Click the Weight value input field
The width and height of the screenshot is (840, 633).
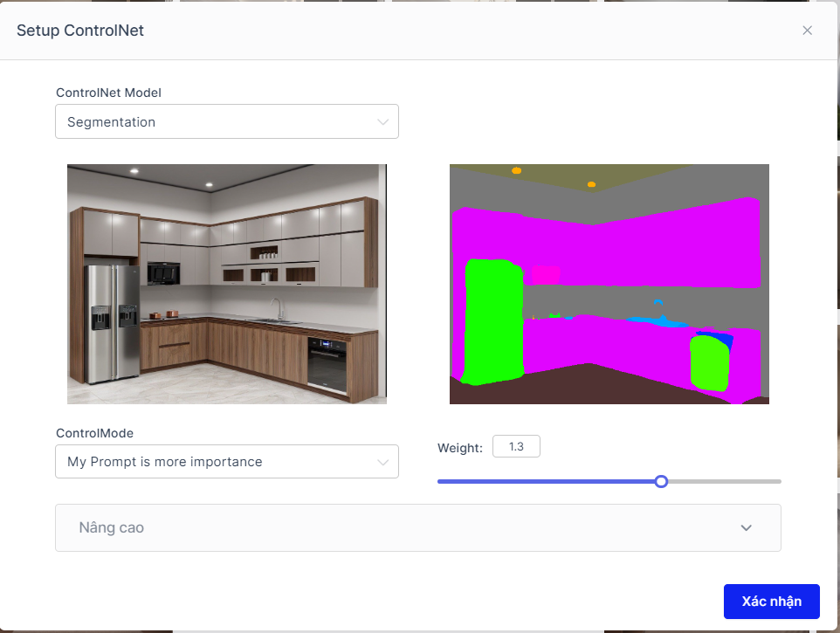[516, 447]
